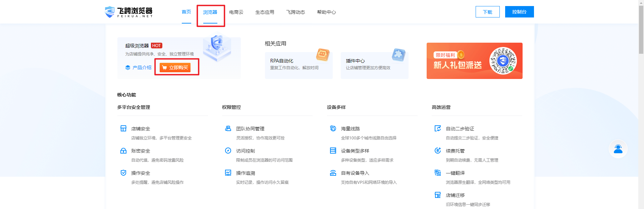Switch to the 电商云 menu item
This screenshot has width=644, height=209.
[236, 12]
